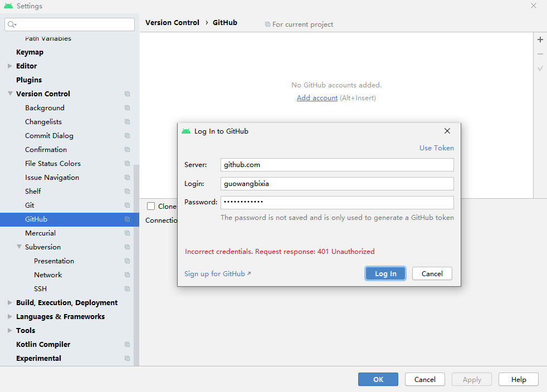547x392 pixels.
Task: Click project-level icon beside Background
Action: (x=128, y=108)
